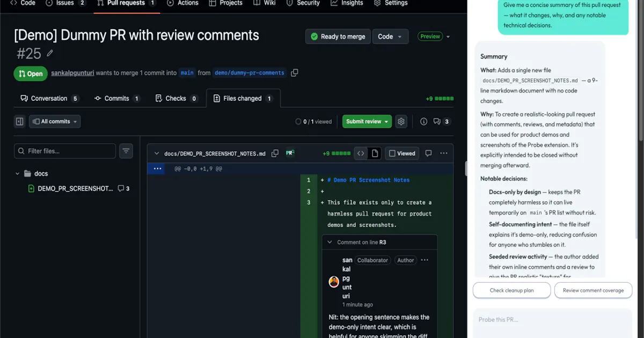Select the Files changed tab
This screenshot has height=338, width=644.
[x=243, y=98]
